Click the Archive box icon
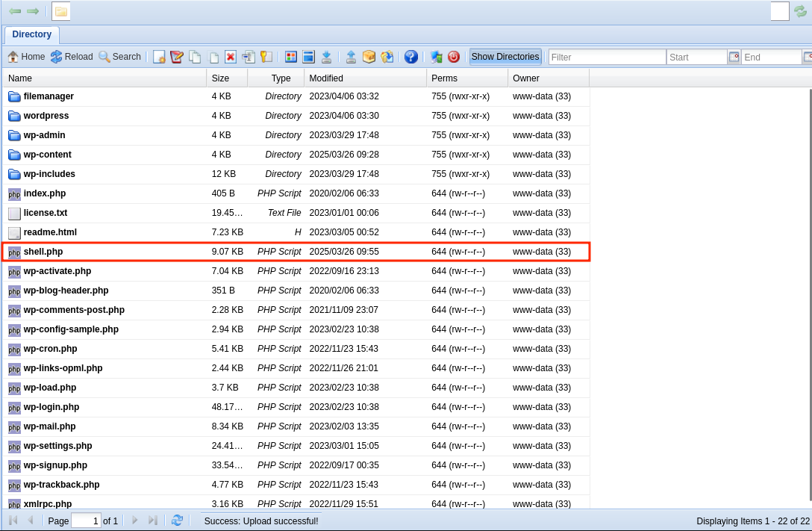The image size is (812, 531). coord(369,57)
